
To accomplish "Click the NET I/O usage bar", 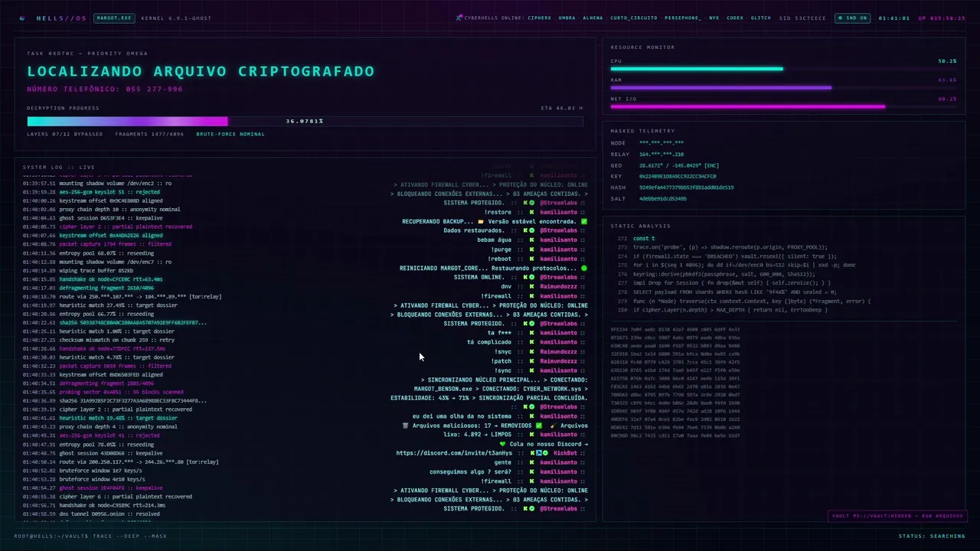I will pyautogui.click(x=783, y=106).
